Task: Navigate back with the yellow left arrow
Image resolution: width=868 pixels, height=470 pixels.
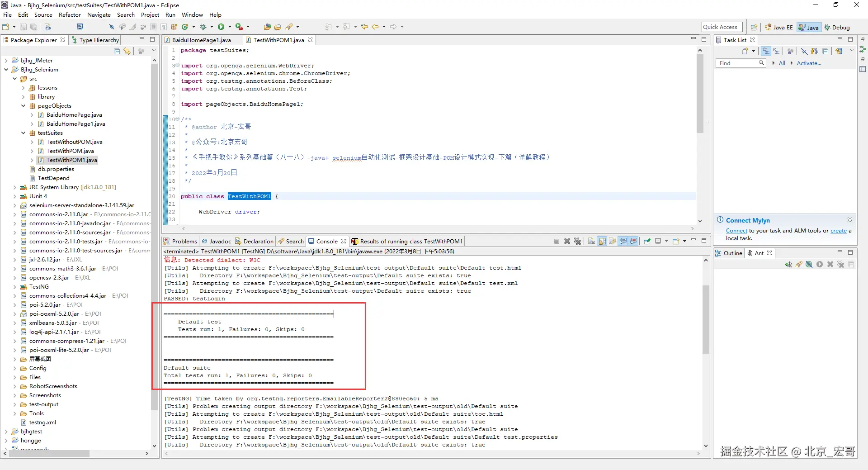Action: pos(375,27)
